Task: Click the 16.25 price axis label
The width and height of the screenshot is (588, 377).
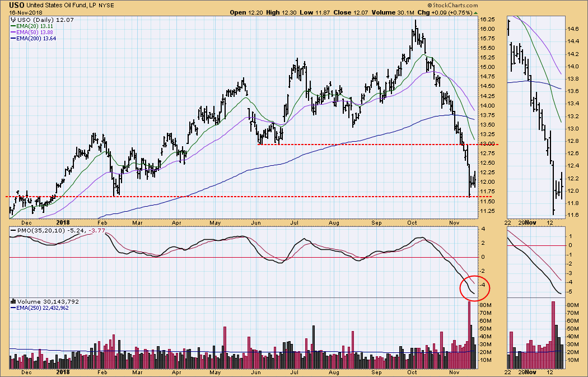Action: coord(487,20)
